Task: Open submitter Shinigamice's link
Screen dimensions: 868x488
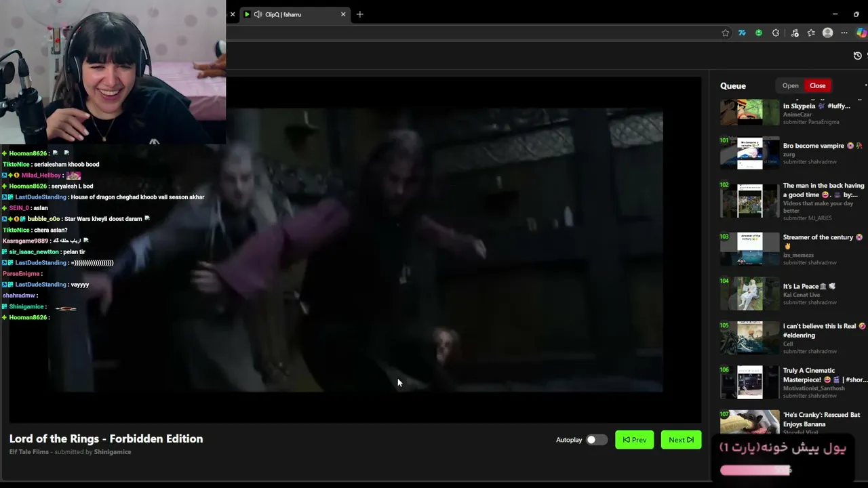Action: tap(113, 452)
